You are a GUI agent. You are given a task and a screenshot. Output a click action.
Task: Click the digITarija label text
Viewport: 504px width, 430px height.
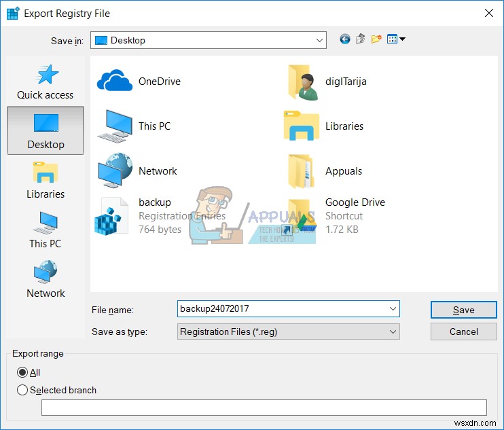click(x=346, y=82)
